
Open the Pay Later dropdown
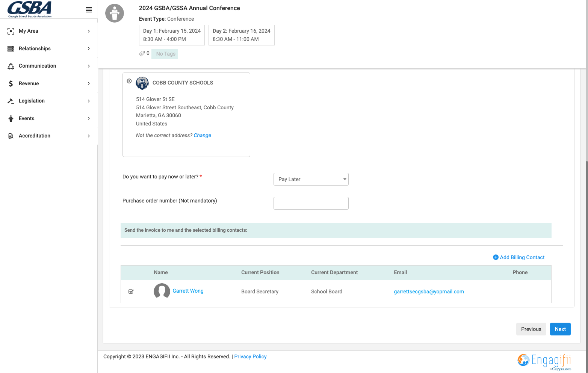(x=311, y=179)
